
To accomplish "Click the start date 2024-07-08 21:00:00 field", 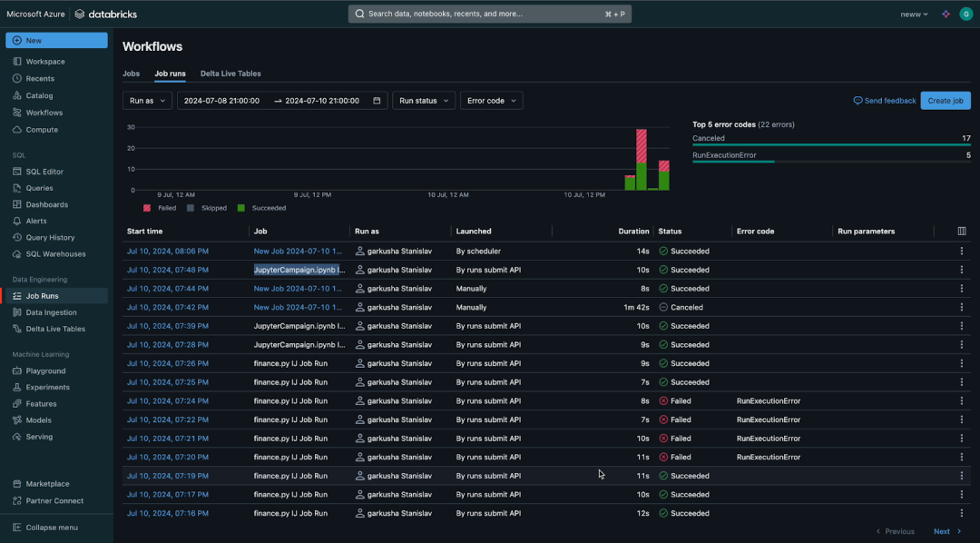I will (222, 101).
